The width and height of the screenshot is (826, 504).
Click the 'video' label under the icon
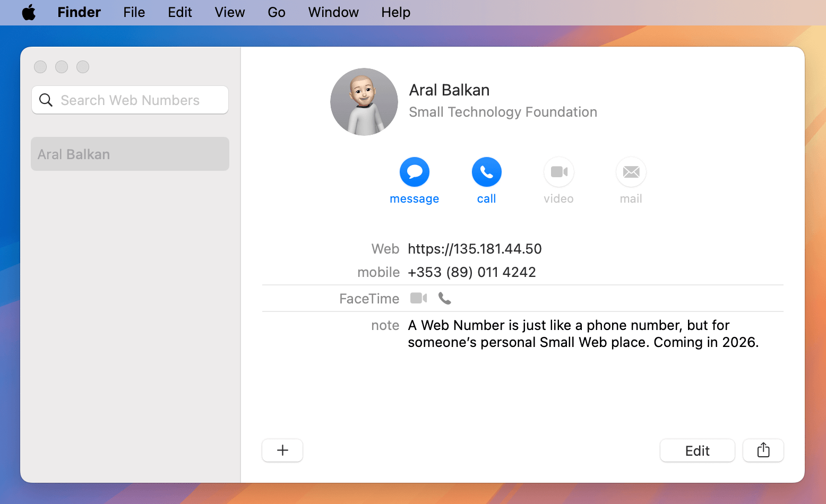[559, 198]
